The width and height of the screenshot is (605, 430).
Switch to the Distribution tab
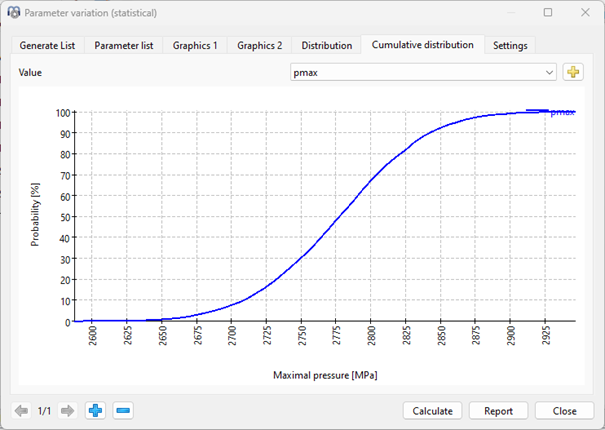(x=326, y=46)
